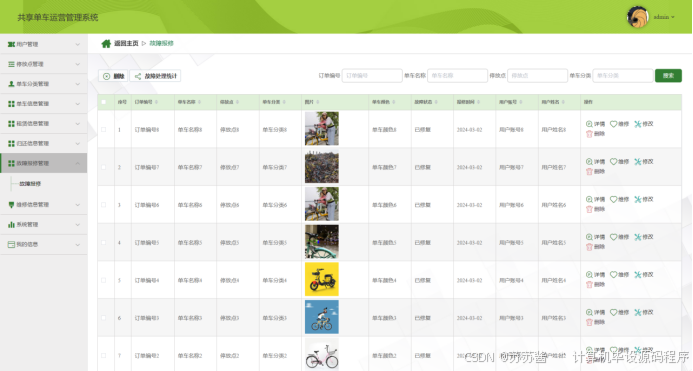Check the checkbox for row 订单编号6
693x371 pixels.
tap(104, 205)
